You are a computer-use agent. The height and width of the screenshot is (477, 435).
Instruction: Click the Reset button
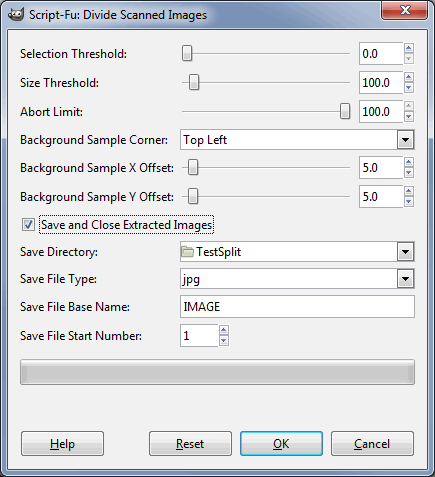click(x=190, y=444)
